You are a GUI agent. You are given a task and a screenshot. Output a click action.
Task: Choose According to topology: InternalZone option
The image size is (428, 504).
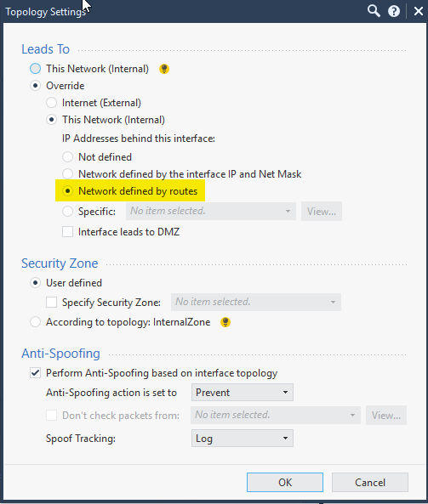pos(36,322)
